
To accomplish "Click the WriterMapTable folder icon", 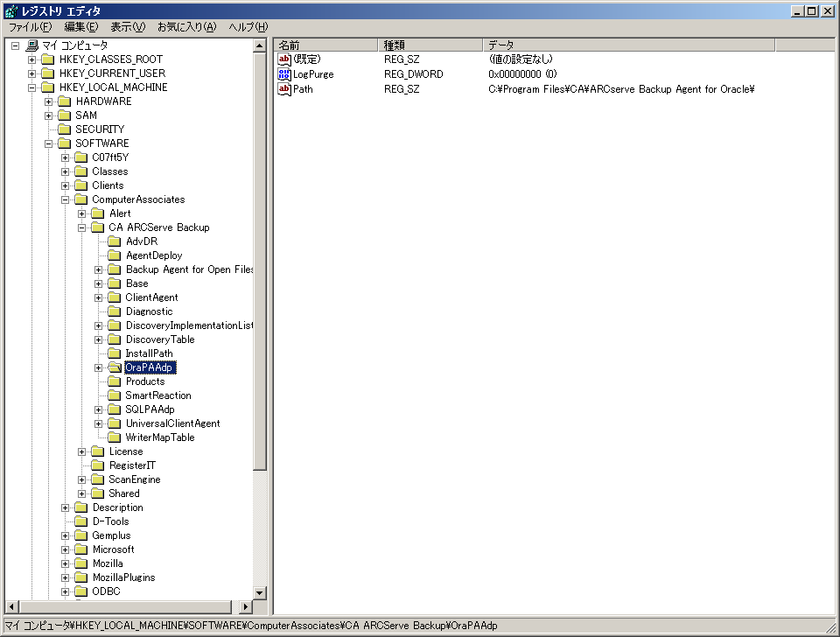I will pyautogui.click(x=115, y=437).
